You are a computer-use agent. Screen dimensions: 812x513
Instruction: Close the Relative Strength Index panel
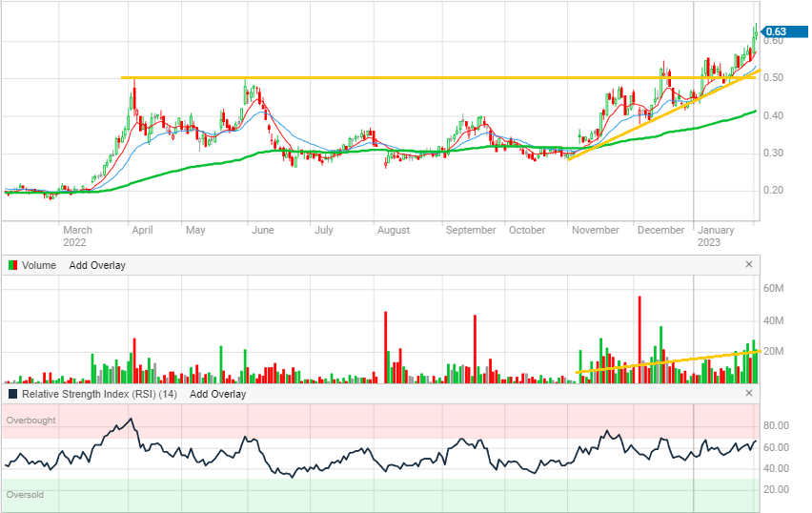pyautogui.click(x=748, y=393)
